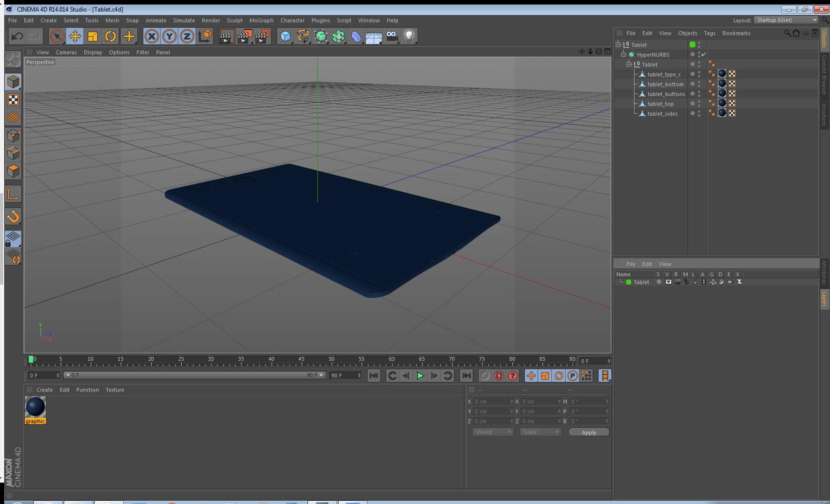Switch to Texture mode checkerboard icon
830x504 pixels.
pyautogui.click(x=13, y=100)
